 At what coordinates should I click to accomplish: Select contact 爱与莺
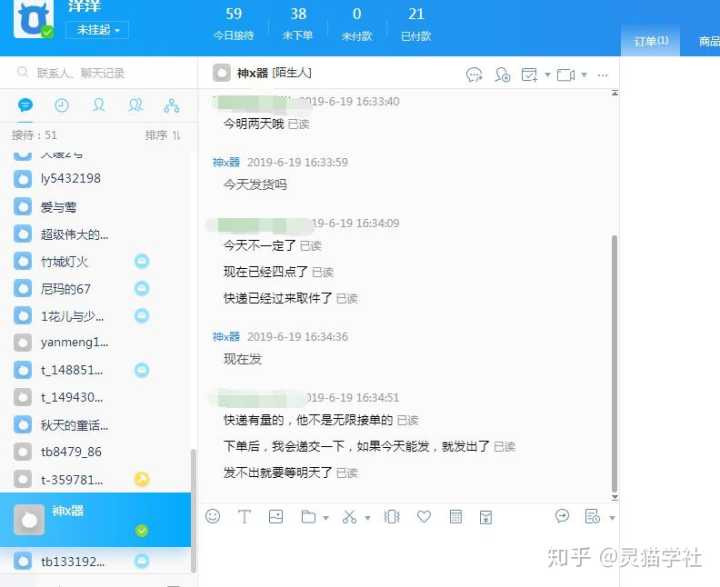pyautogui.click(x=96, y=207)
